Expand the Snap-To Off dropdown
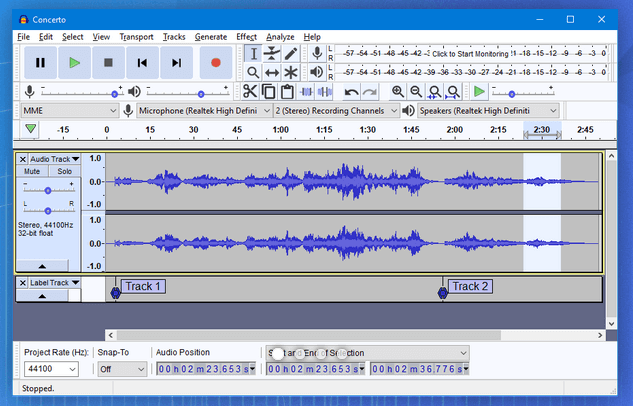This screenshot has width=633, height=406. 121,369
